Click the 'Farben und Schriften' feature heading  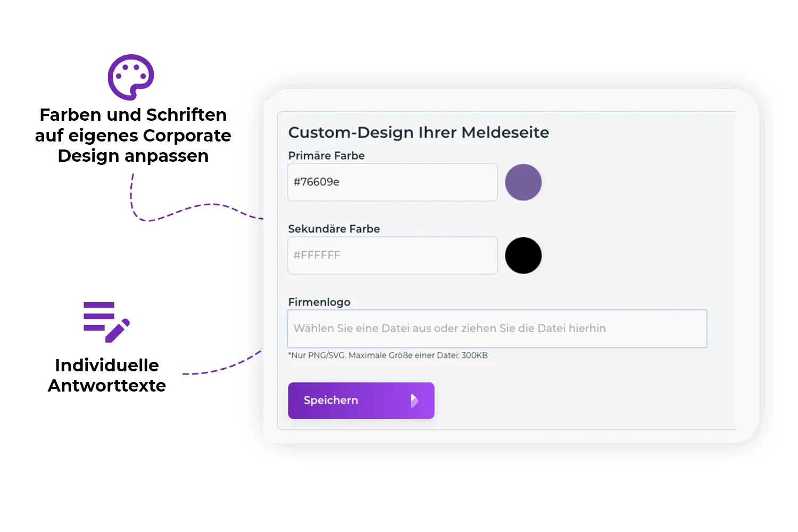133,135
